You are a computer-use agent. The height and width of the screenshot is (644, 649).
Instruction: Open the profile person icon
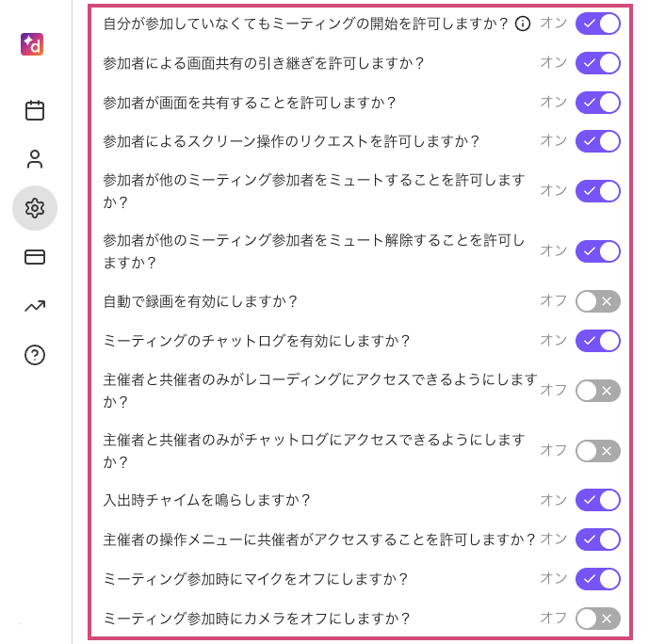coord(35,159)
